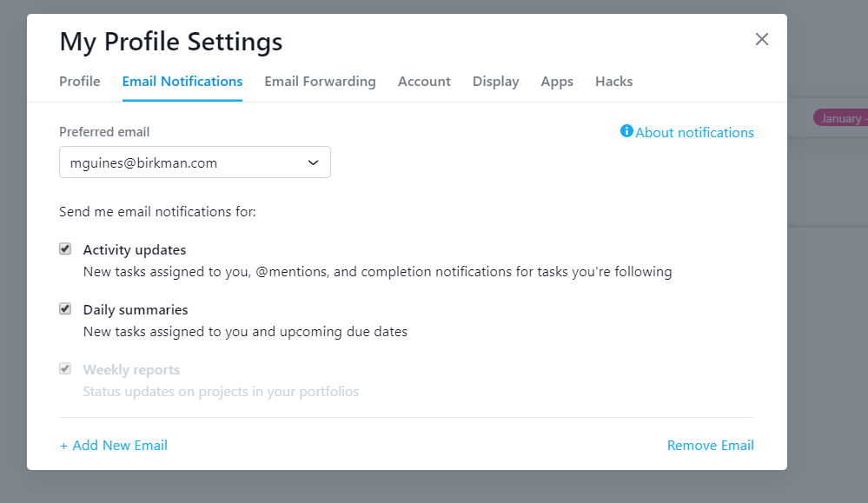Uncheck the Activity updates checkbox
The image size is (868, 503).
[x=65, y=249]
